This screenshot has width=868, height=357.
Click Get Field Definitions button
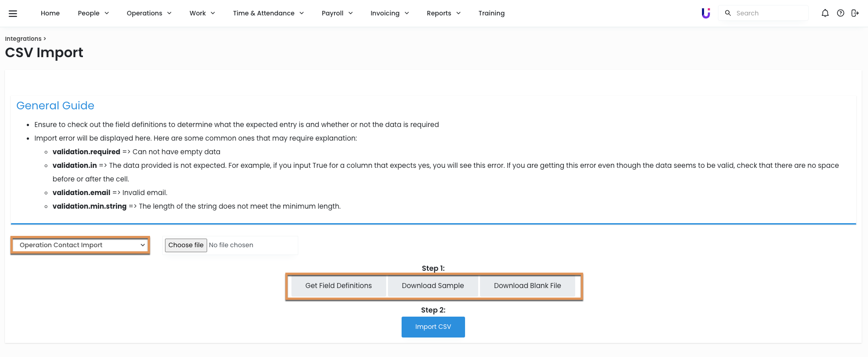338,286
